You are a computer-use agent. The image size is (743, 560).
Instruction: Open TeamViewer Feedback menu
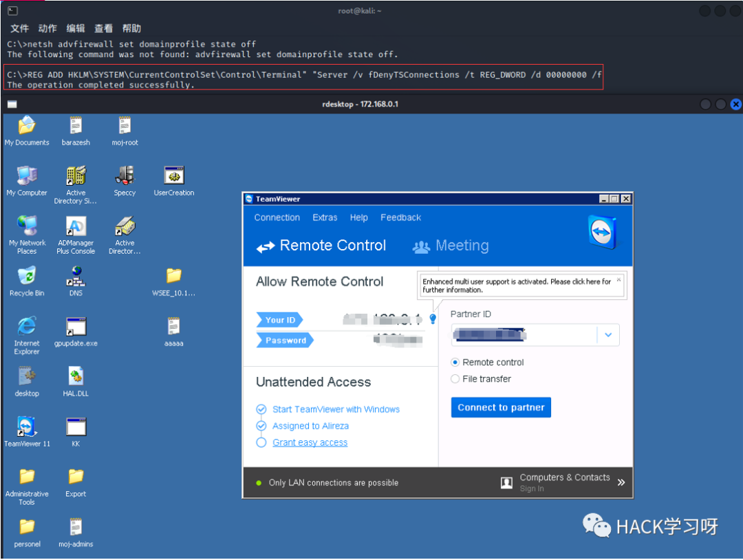401,217
